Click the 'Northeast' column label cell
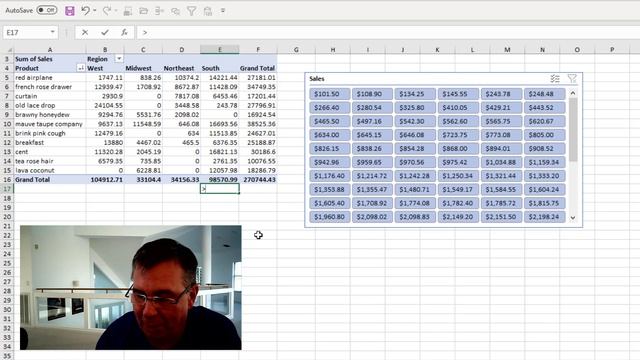Screen dimensions: 640x360 click(x=181, y=68)
